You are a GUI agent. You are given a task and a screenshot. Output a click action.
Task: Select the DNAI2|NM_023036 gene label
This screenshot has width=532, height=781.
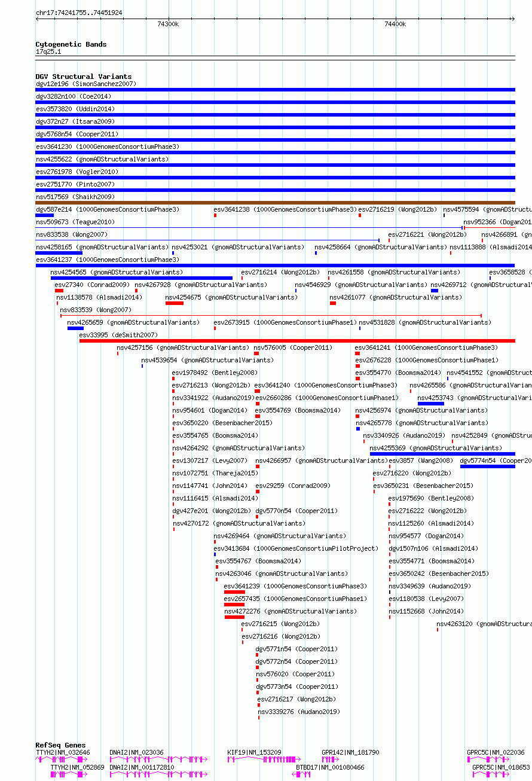coord(136,752)
